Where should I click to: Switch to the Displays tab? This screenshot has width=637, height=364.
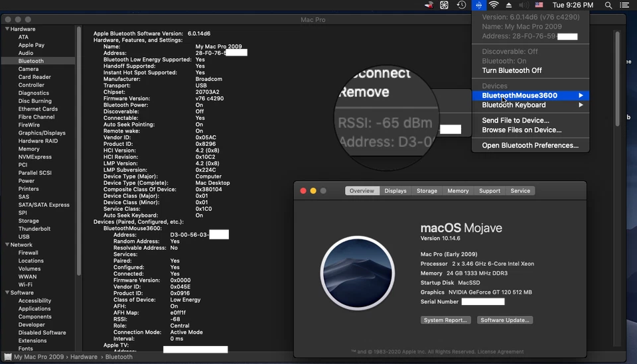pos(395,191)
